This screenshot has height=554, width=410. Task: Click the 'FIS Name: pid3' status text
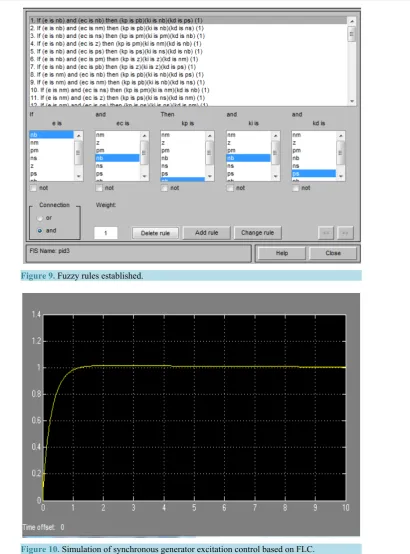(49, 251)
